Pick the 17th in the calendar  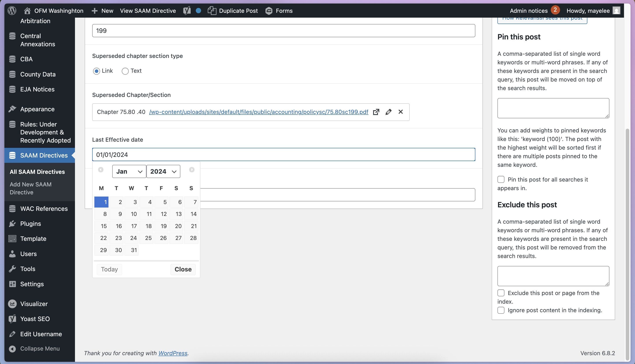[132, 226]
